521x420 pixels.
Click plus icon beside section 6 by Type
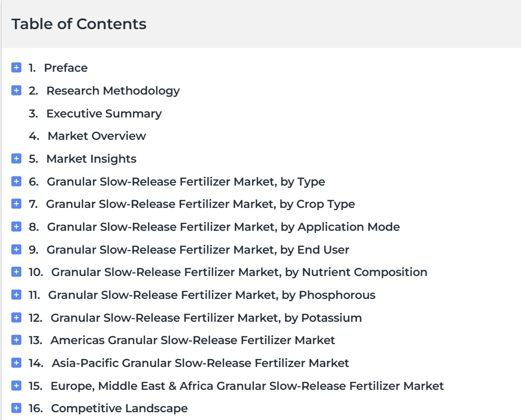coord(16,181)
